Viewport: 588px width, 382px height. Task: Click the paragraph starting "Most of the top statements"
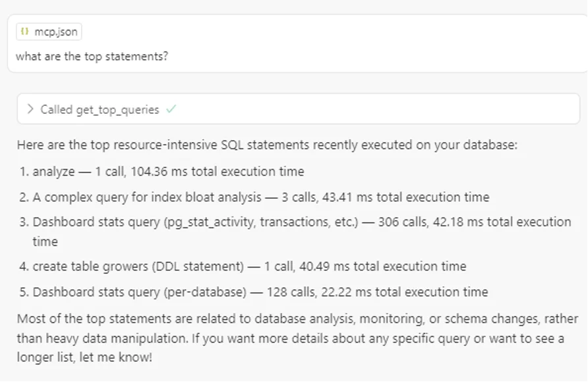(x=297, y=338)
